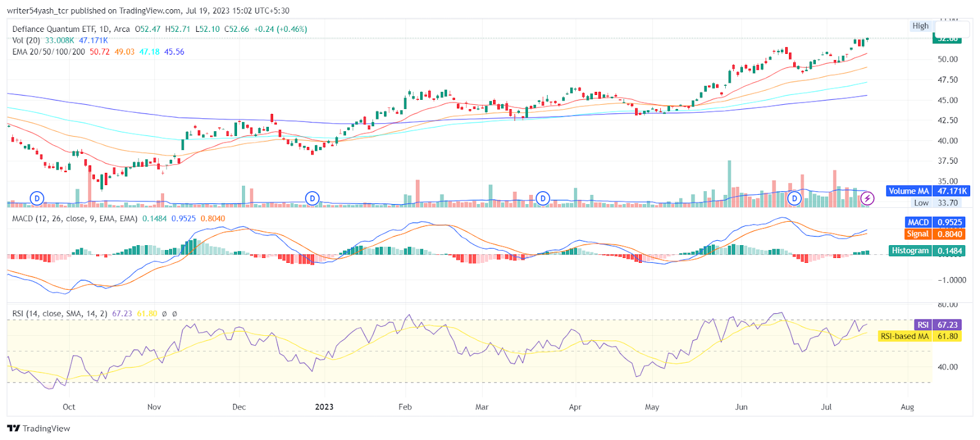Screen dimensions: 980x440
Task: Click the -1.0000 MACD axis label
Action: click(x=952, y=280)
